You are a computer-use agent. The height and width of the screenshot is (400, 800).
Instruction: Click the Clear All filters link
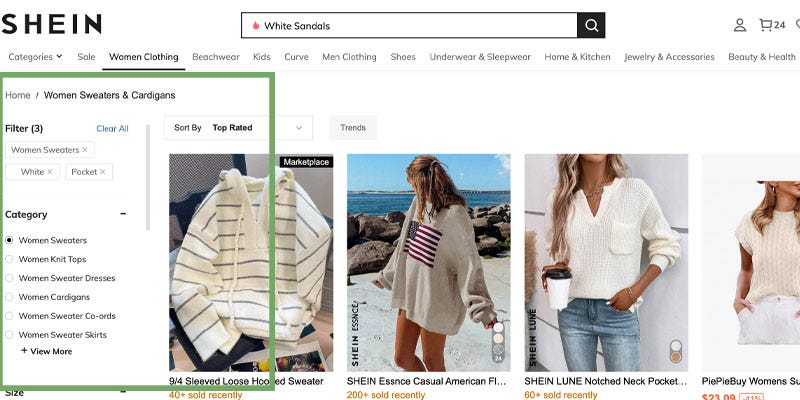[112, 129]
